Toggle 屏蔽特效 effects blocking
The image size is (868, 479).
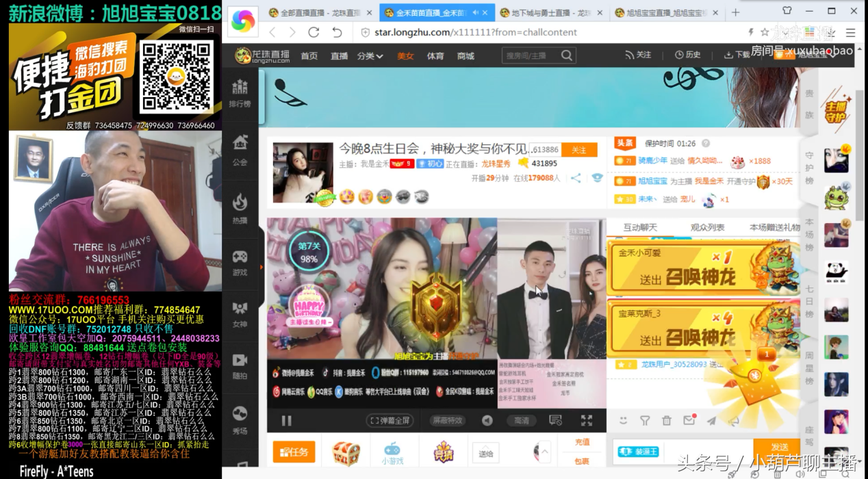(447, 421)
